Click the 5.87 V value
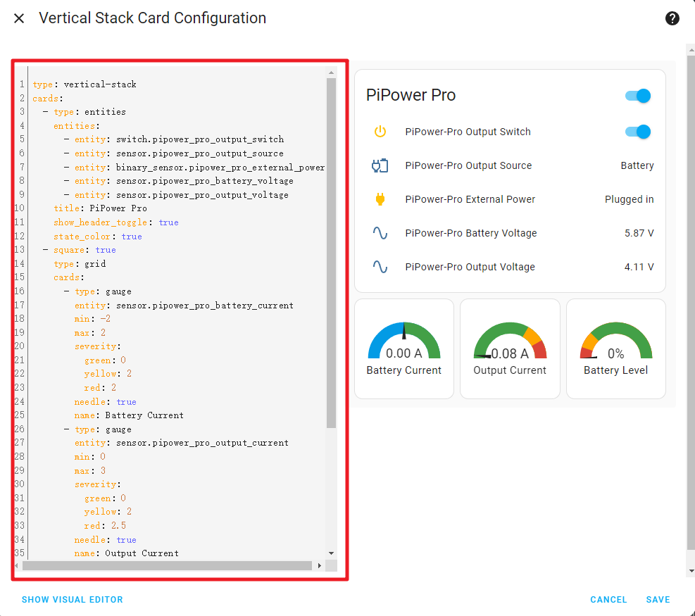 point(639,233)
